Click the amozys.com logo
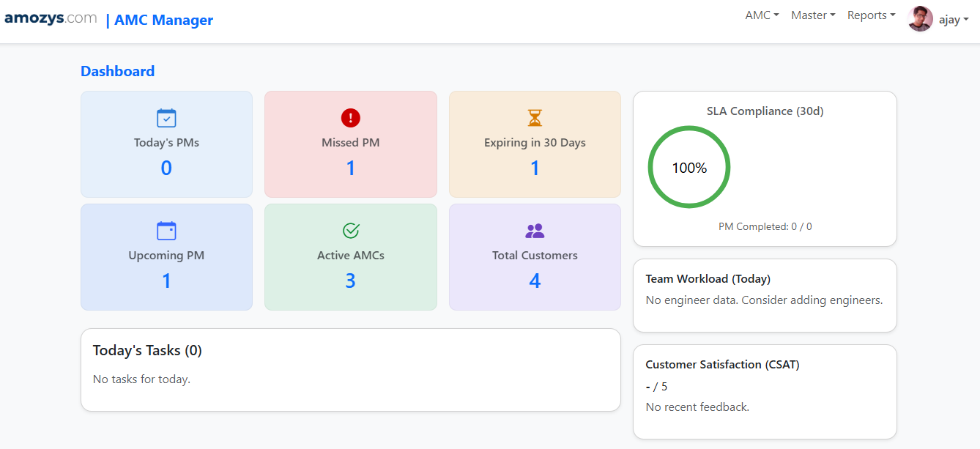980x449 pixels. 51,18
